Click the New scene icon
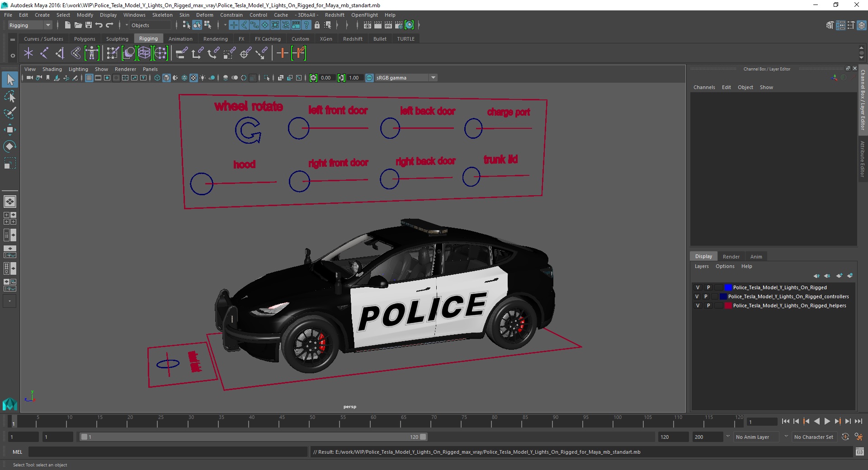This screenshot has height=470, width=868. click(67, 25)
